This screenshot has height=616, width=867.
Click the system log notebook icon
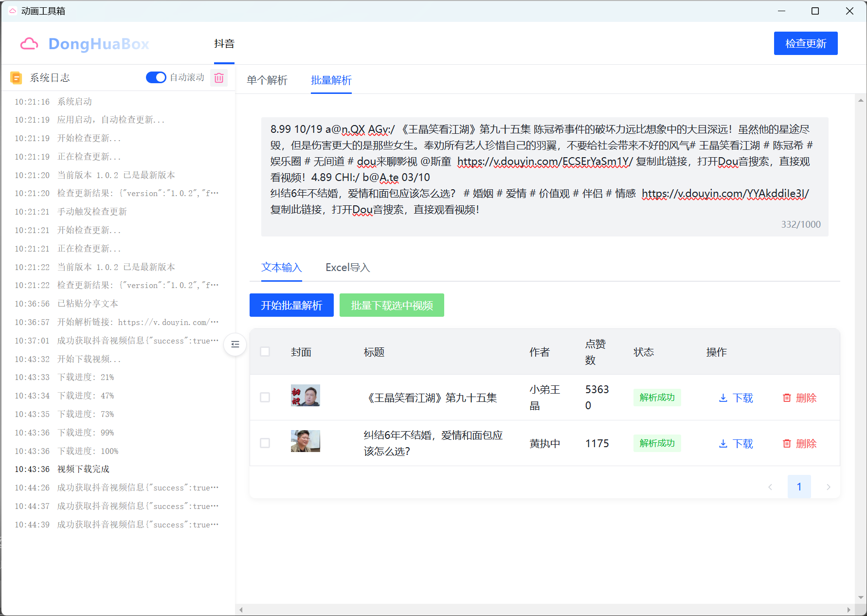[16, 78]
